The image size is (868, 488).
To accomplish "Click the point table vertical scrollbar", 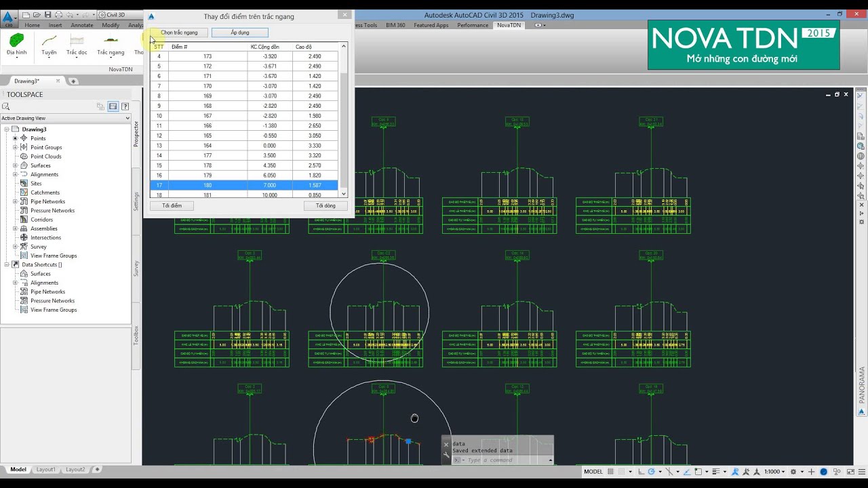I will tap(344, 120).
